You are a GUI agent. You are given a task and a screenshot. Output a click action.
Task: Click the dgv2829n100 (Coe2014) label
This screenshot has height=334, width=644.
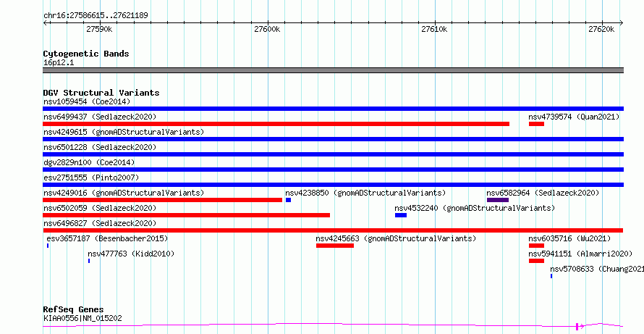point(89,163)
